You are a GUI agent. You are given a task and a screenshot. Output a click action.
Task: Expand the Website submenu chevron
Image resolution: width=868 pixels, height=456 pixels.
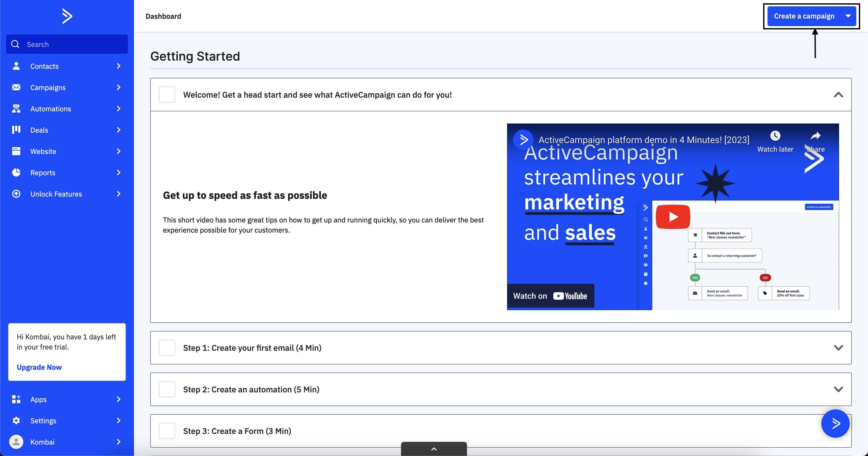click(x=119, y=151)
